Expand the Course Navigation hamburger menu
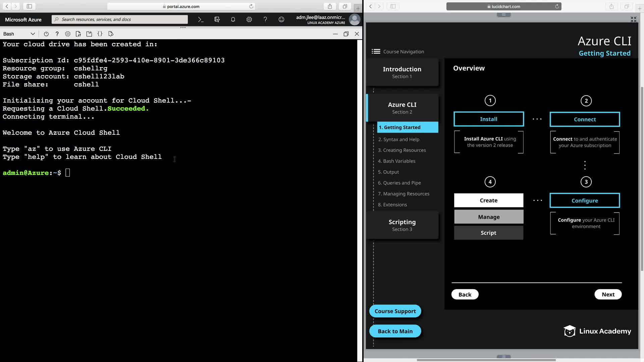 pyautogui.click(x=376, y=51)
